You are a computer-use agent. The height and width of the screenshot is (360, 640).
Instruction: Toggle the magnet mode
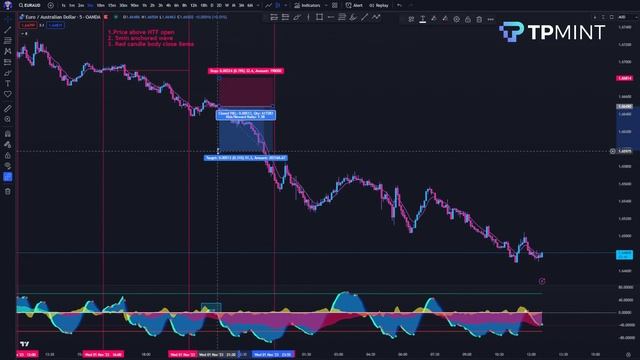coord(8,134)
